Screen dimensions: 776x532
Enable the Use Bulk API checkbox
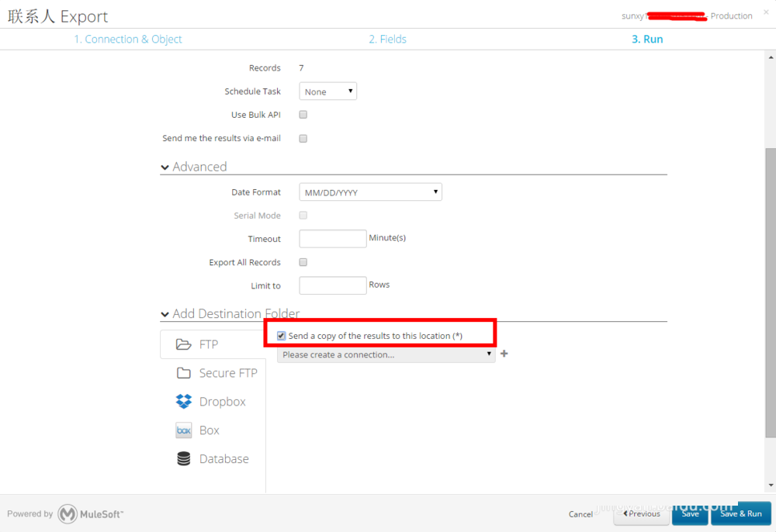click(x=303, y=115)
